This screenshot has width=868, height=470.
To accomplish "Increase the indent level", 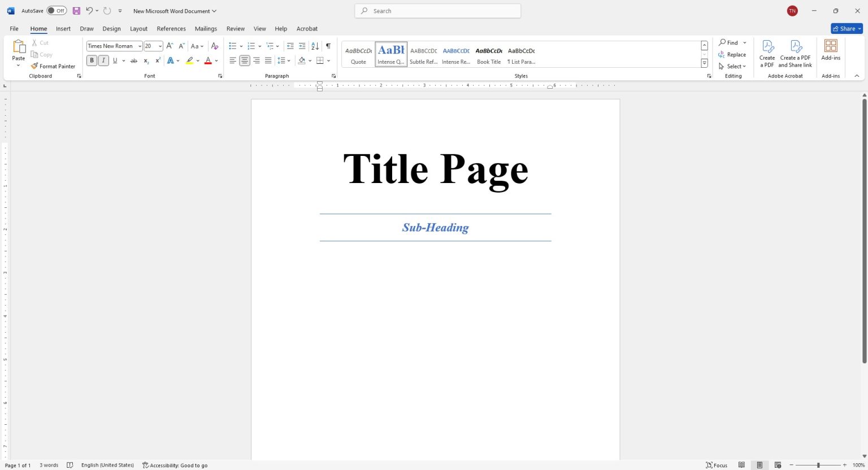I will [302, 46].
